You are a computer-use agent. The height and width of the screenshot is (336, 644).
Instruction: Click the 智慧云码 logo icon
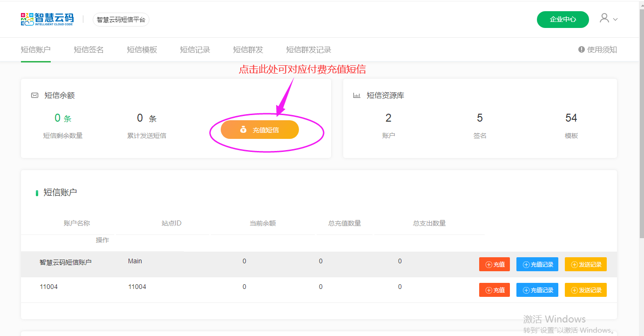27,20
